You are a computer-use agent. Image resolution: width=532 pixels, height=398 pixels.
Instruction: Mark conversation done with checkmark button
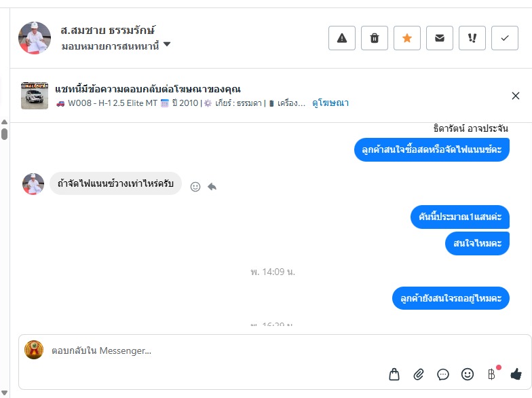point(505,38)
